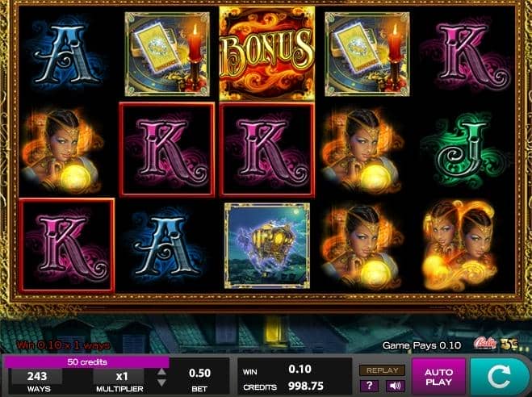
Task: Click the BONUS symbol on the reels
Action: pyautogui.click(x=266, y=53)
